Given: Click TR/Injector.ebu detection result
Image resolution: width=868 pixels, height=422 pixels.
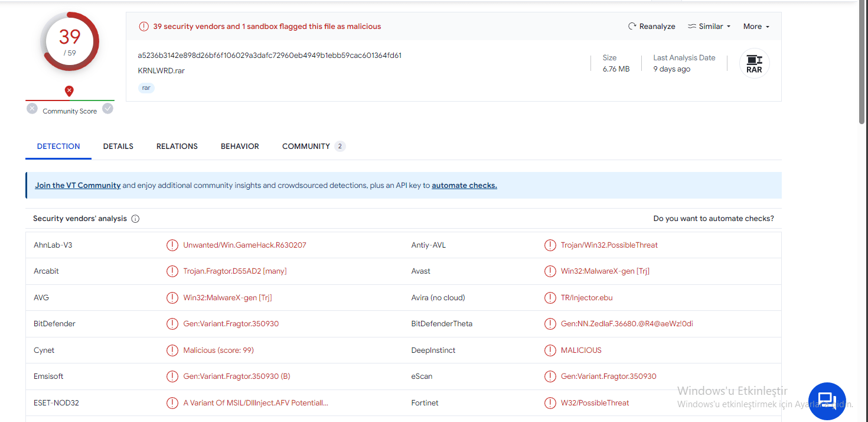Looking at the screenshot, I should tap(587, 298).
